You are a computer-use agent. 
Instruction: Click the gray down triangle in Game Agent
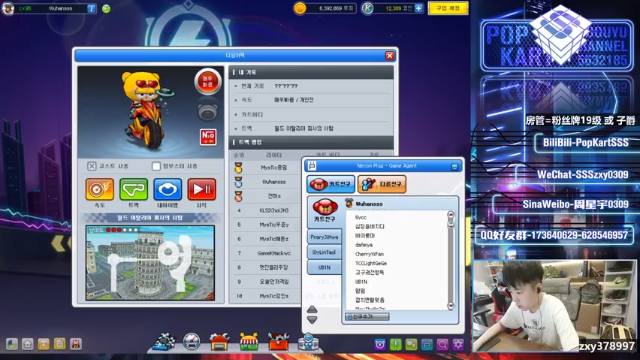click(312, 320)
